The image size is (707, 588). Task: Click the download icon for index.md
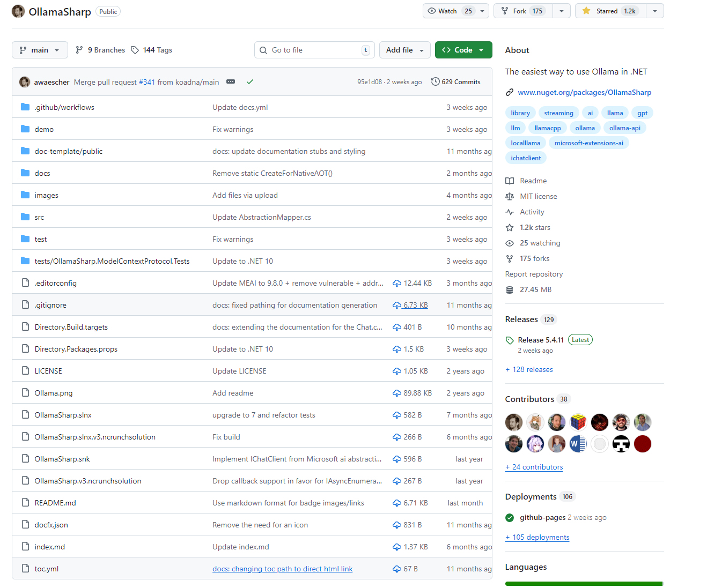[x=397, y=547]
